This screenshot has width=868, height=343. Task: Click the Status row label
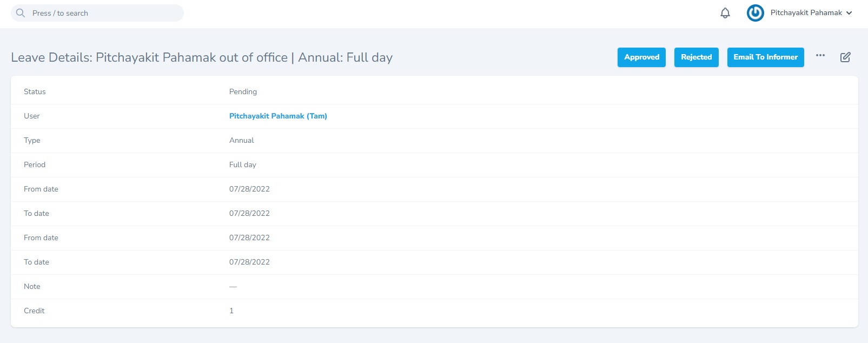[x=35, y=91]
